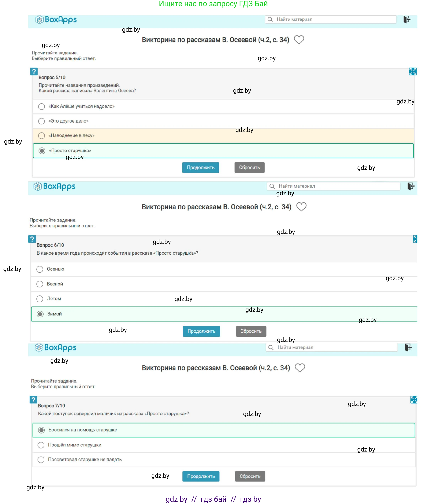Expand question 5/10 to fullscreen

[x=413, y=71]
